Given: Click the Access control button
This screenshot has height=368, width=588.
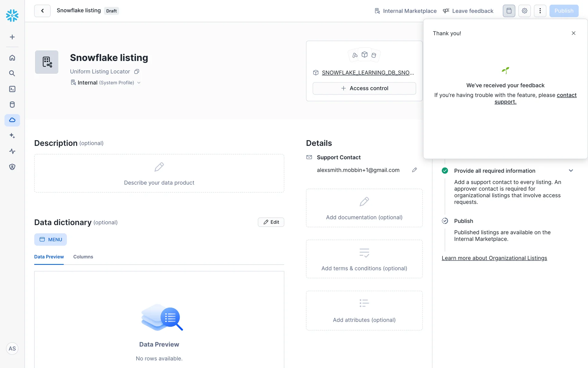Looking at the screenshot, I should point(364,88).
